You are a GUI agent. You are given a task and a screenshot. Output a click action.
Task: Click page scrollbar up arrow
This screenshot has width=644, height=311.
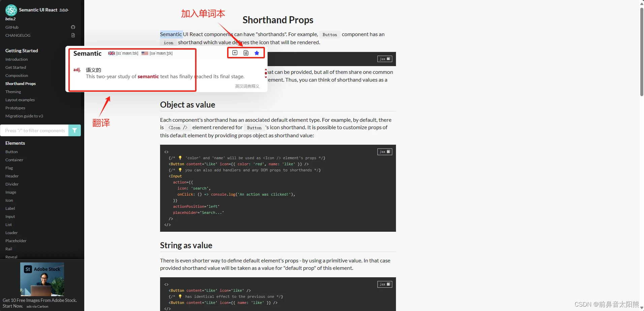pos(641,3)
